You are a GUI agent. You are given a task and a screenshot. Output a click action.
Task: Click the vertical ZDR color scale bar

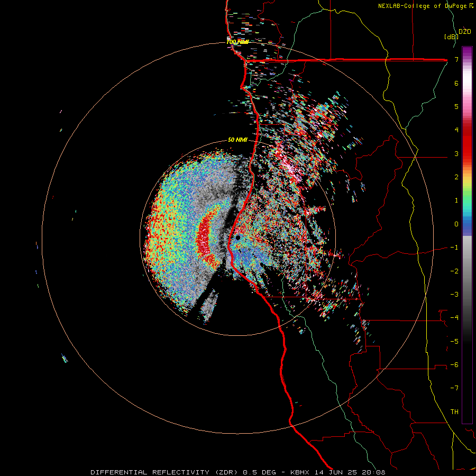(x=467, y=235)
